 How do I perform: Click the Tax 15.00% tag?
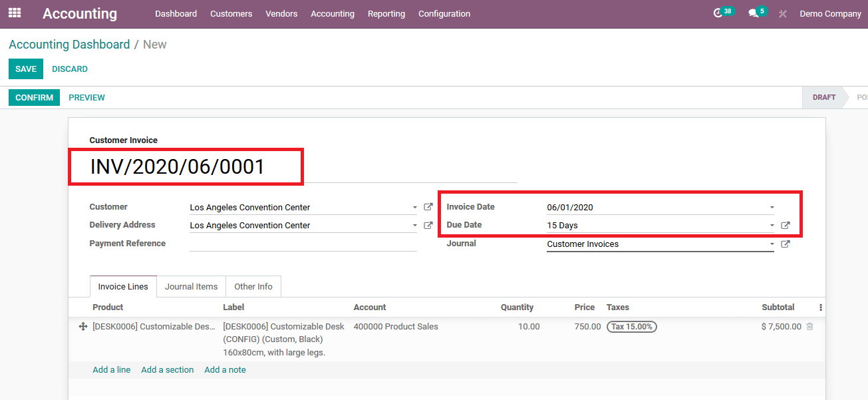(632, 327)
